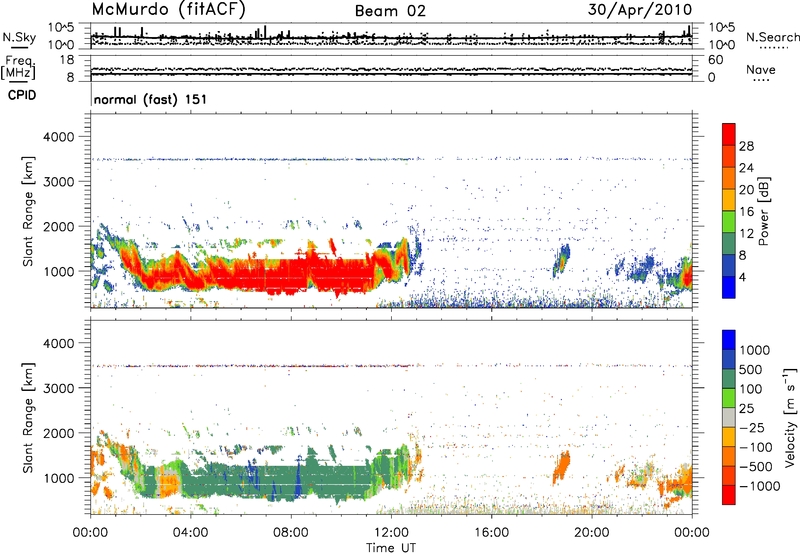The height and width of the screenshot is (554, 800).
Task: Click the 60 Nave axis tick label
Action: coord(716,60)
